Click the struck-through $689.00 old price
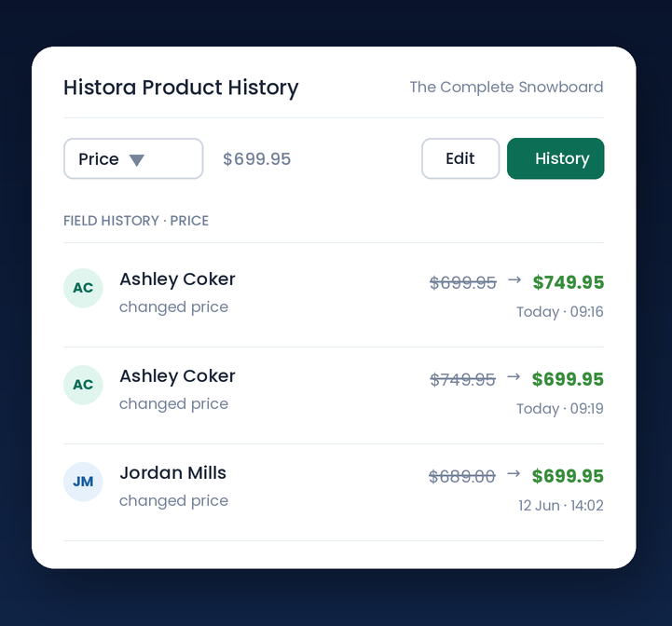Viewport: 672px width, 626px height. pos(462,476)
